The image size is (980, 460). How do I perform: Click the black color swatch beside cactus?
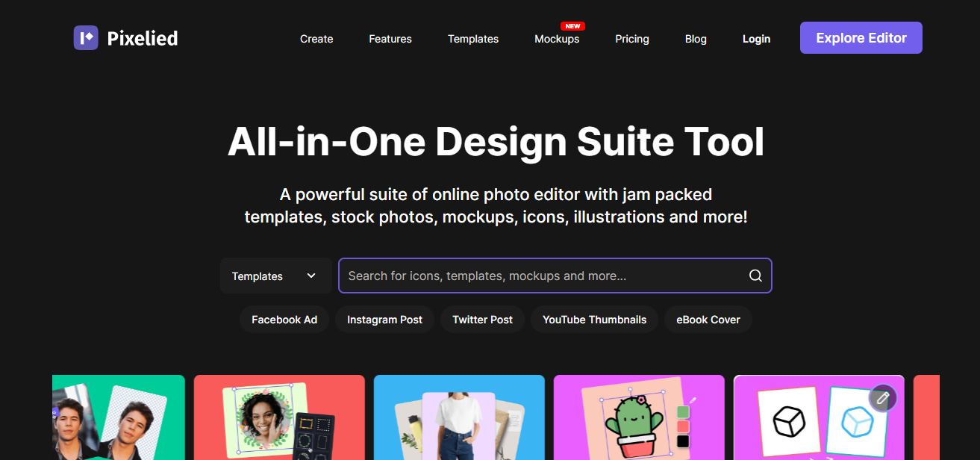coord(683,441)
